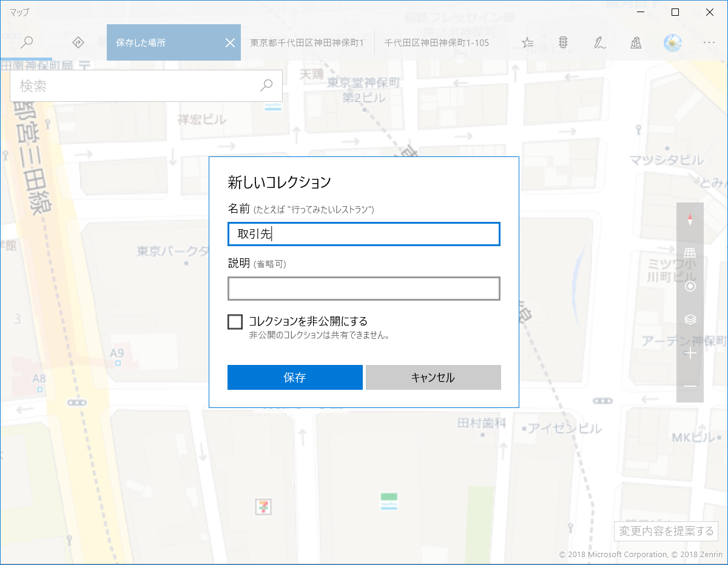Open the Windows Ink annotation pen tool

click(599, 42)
